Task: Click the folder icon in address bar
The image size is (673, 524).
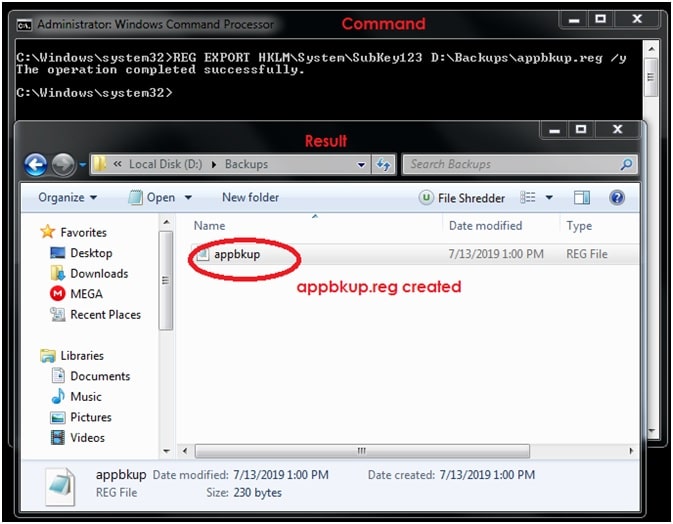Action: (x=100, y=164)
